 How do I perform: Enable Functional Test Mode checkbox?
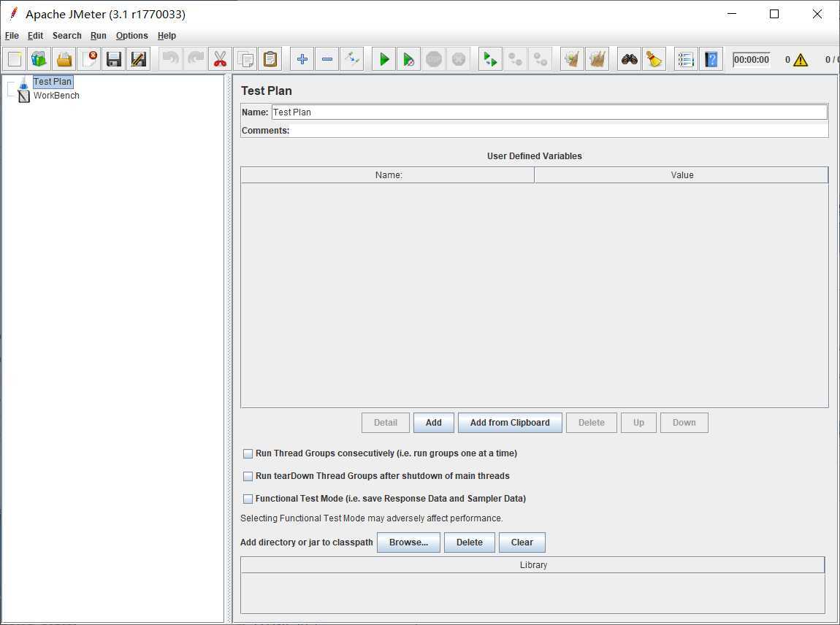(248, 499)
